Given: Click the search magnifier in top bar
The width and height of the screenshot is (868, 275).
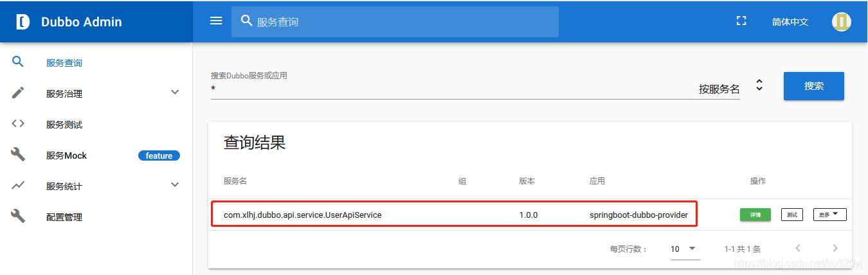Looking at the screenshot, I should (246, 21).
